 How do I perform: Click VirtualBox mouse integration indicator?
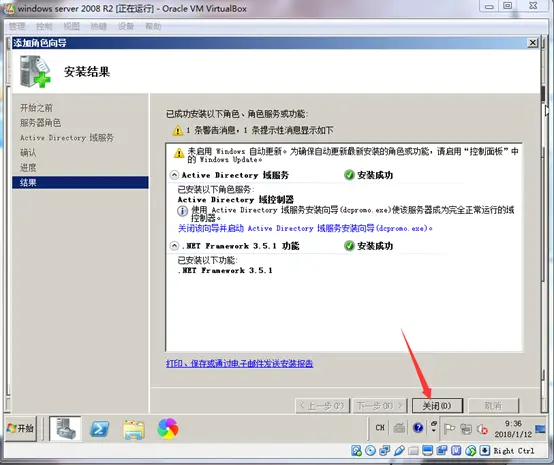(x=470, y=451)
